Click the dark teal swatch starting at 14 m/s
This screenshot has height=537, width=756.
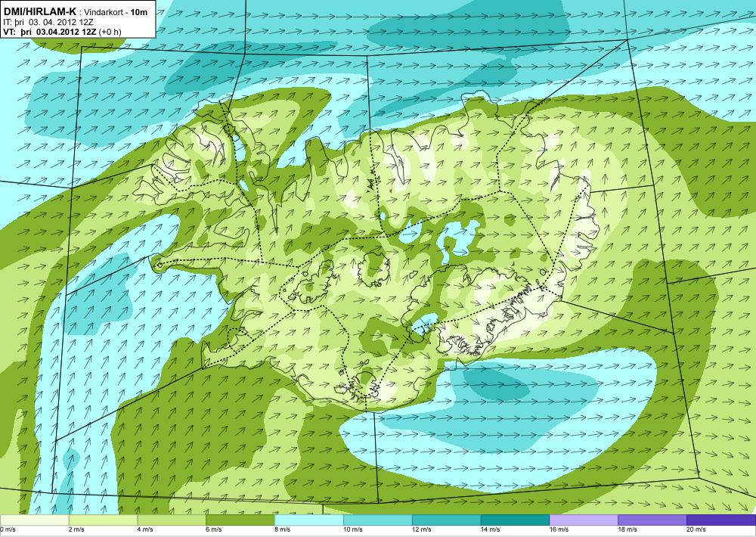click(x=515, y=520)
